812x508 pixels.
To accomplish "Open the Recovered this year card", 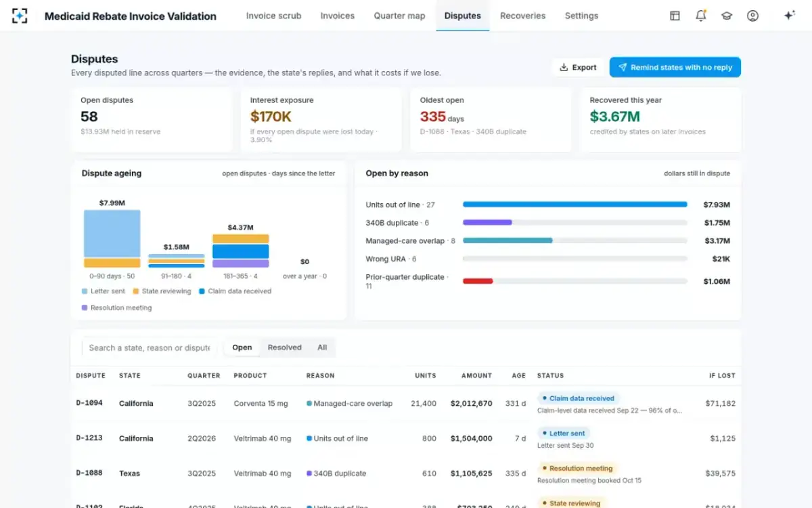I will pos(660,120).
